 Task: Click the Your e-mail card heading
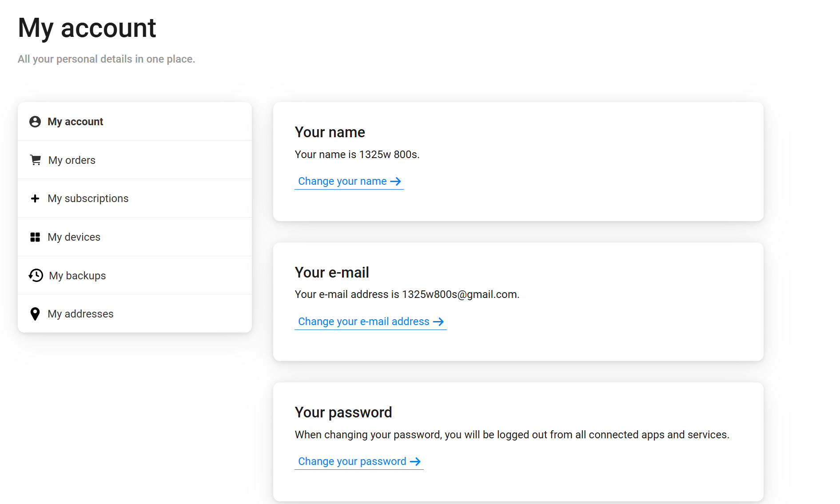coord(332,272)
